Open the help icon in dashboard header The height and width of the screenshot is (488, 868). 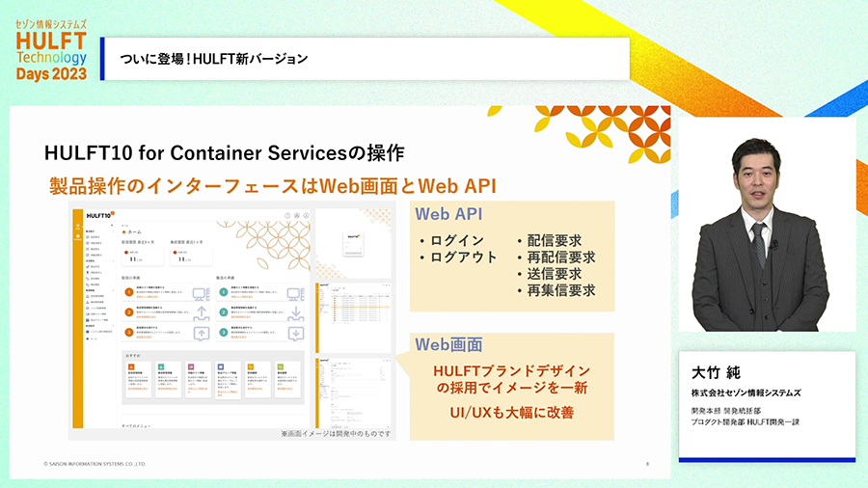pyautogui.click(x=286, y=215)
